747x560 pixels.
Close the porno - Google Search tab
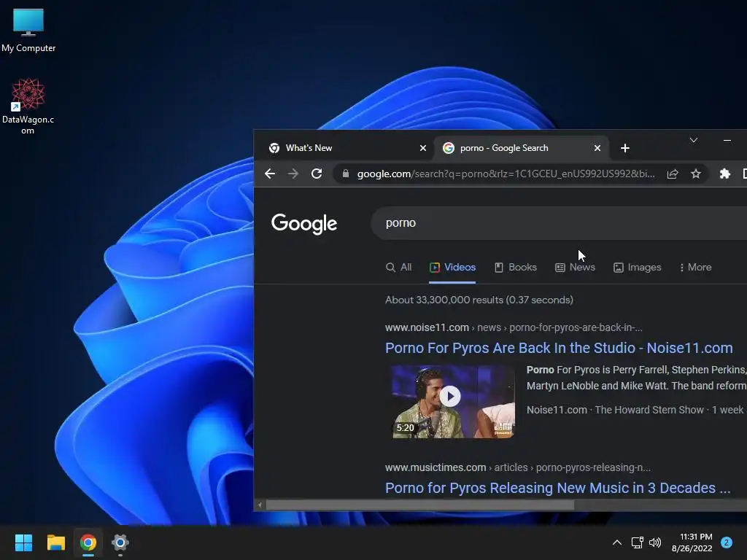tap(597, 148)
